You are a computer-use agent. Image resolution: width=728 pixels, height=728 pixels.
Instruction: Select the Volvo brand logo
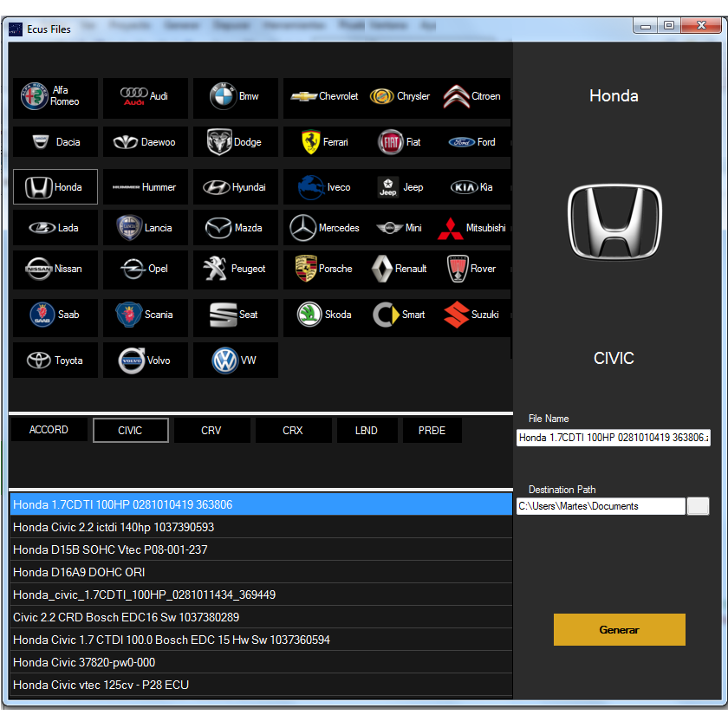pyautogui.click(x=132, y=361)
